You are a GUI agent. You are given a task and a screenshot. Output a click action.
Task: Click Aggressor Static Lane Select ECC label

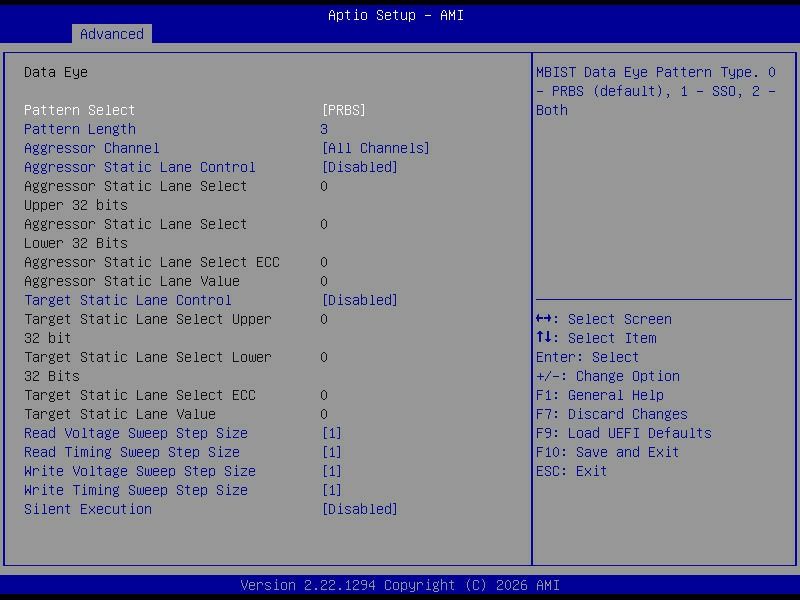coord(152,262)
